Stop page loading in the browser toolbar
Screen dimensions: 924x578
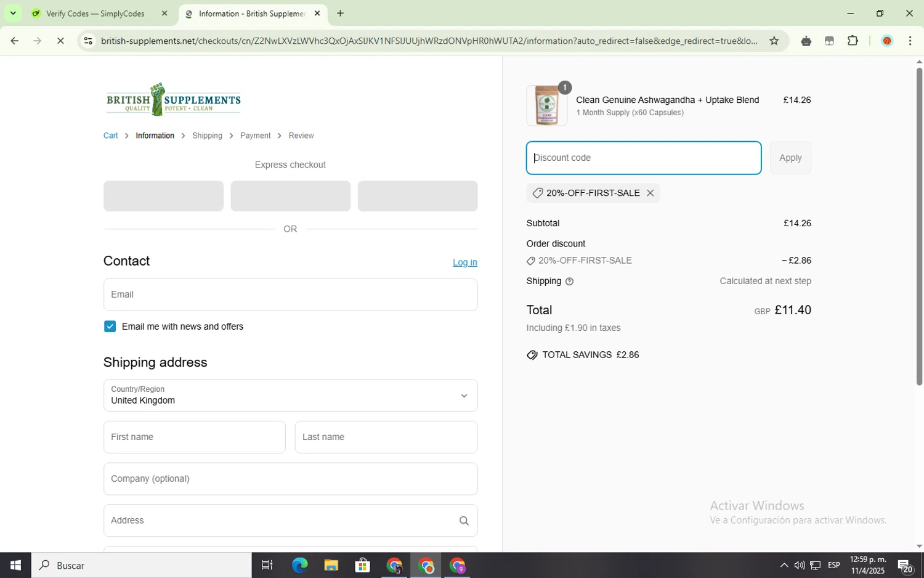[60, 41]
